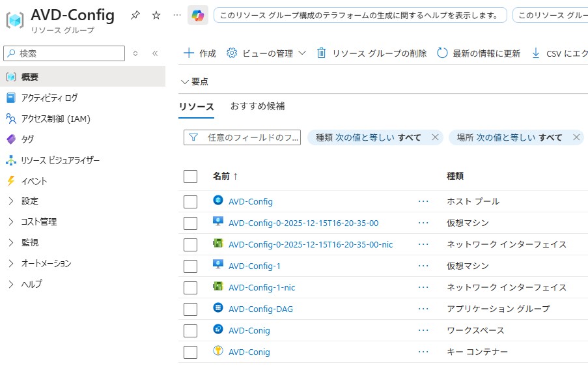Image resolution: width=588 pixels, height=383 pixels.
Task: Select the リソース tab
Action: [x=196, y=107]
